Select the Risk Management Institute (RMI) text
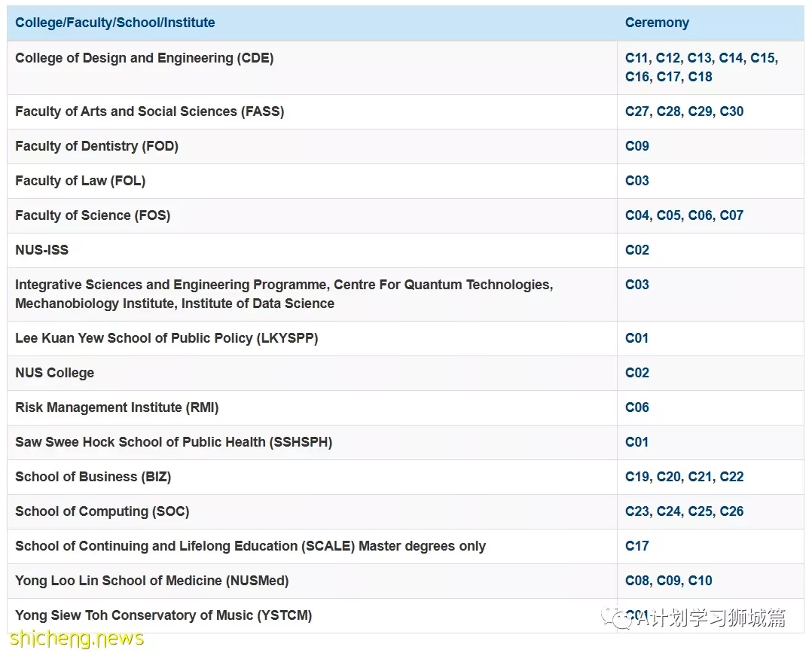812x653 pixels. pyautogui.click(x=117, y=407)
